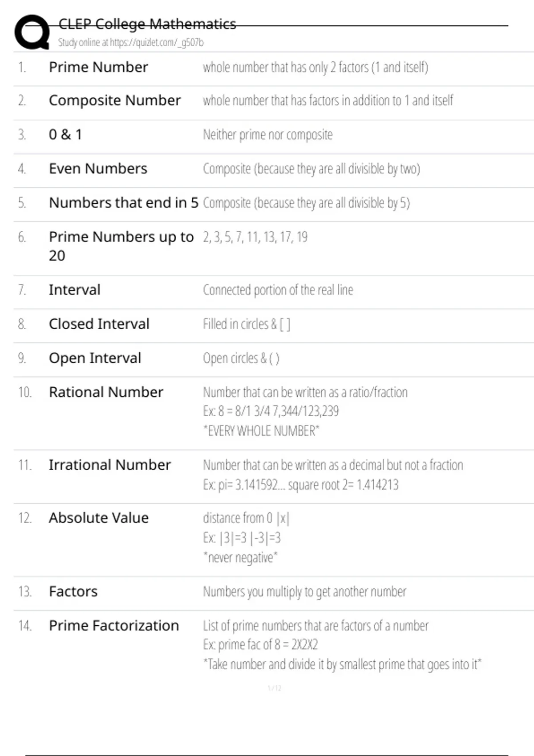This screenshot has height=756, width=534.
Task: Click the 'Neither prime nor composite' definition
Action: [x=267, y=134]
